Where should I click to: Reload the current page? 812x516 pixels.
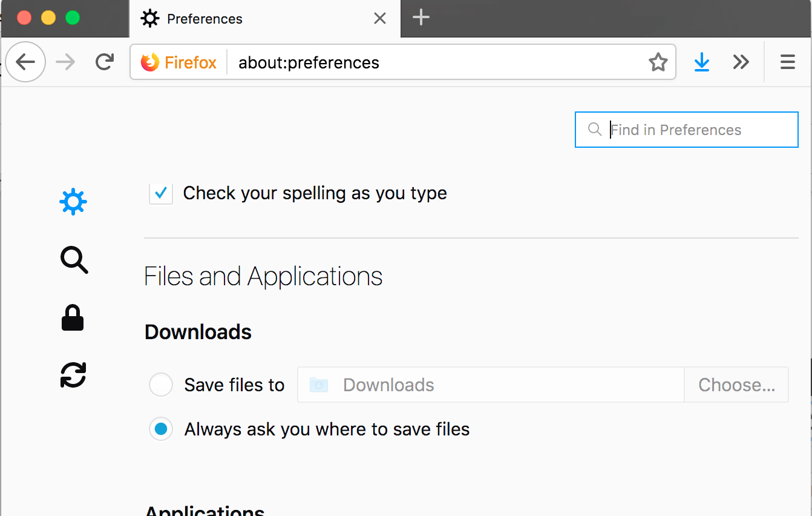coord(105,62)
